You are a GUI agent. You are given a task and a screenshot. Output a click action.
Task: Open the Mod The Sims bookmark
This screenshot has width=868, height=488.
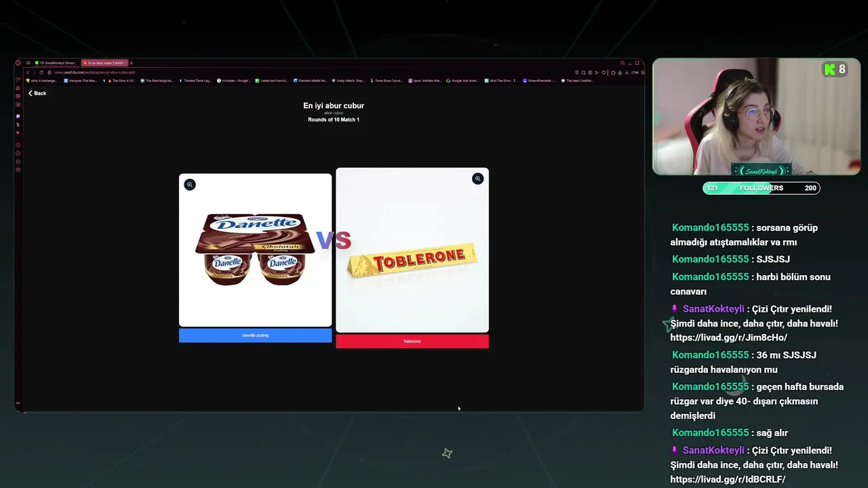[x=501, y=81]
